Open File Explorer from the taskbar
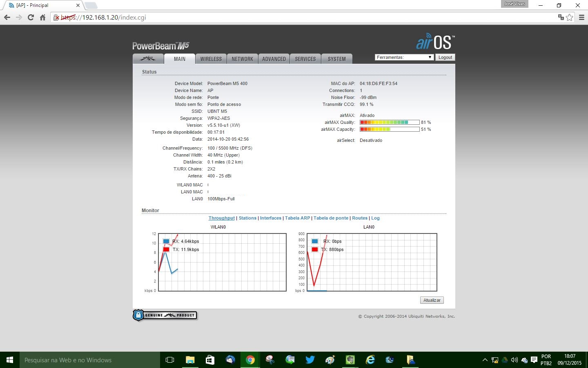 point(190,360)
